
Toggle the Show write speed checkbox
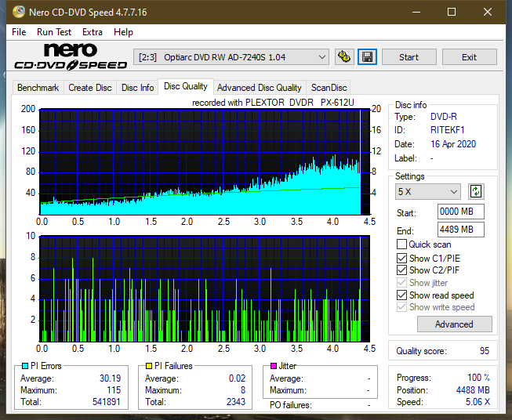(401, 307)
